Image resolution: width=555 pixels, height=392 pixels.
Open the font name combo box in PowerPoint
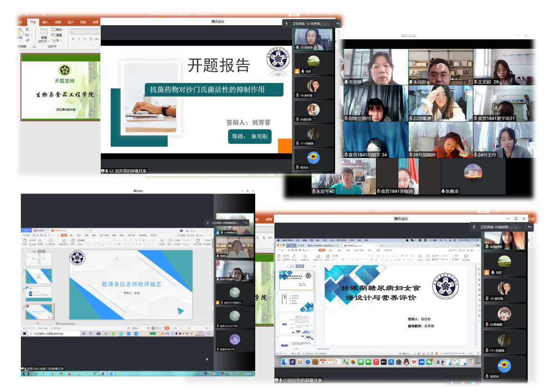tap(85, 32)
